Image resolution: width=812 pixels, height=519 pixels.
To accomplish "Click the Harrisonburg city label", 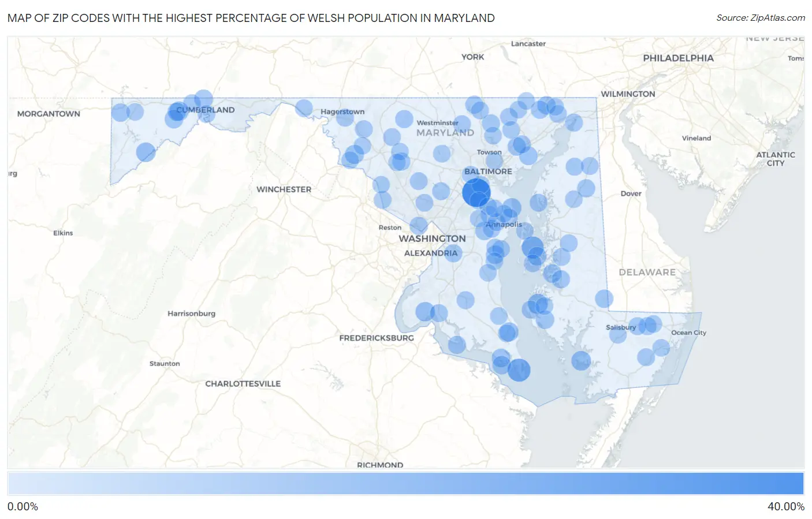I will pos(191,313).
